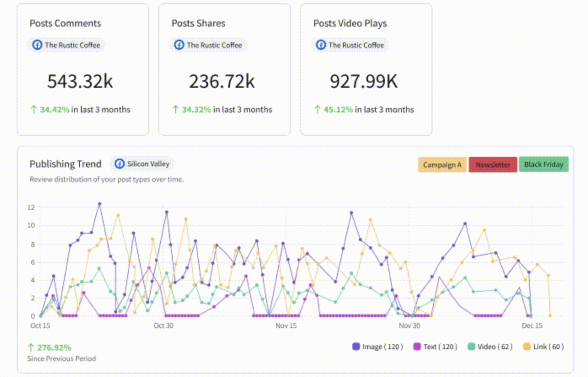
Task: Click Facebook icon in Posts Video Plays card
Action: [321, 45]
